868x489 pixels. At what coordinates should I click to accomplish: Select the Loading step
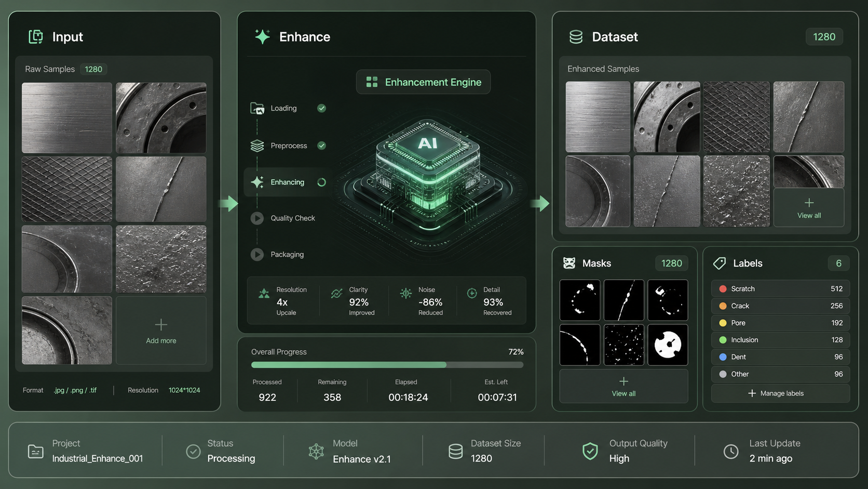(x=288, y=108)
